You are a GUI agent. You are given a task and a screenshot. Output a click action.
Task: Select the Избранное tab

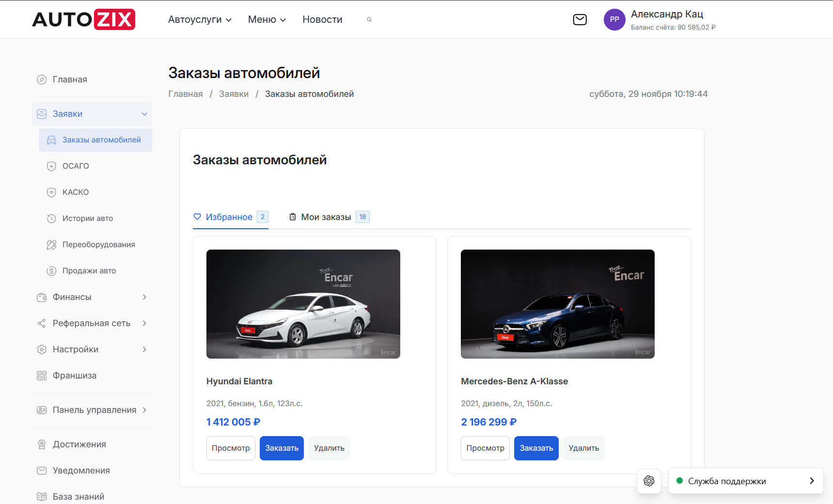[230, 217]
